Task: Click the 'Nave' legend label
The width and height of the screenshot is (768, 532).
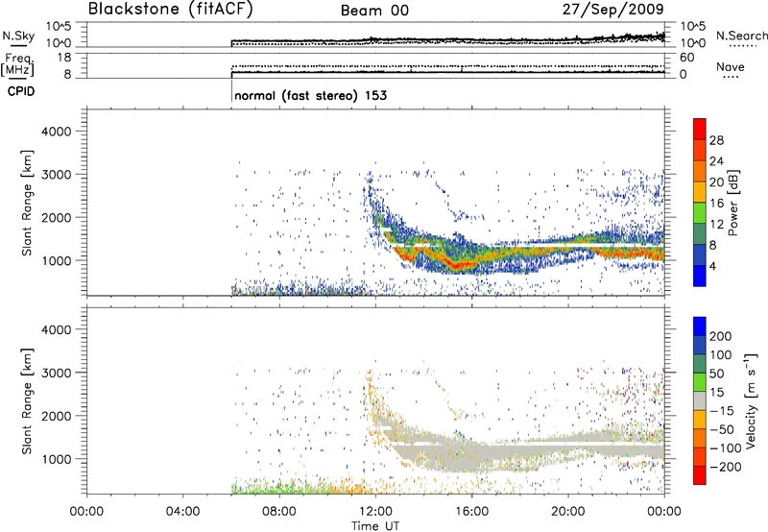Action: tap(731, 66)
